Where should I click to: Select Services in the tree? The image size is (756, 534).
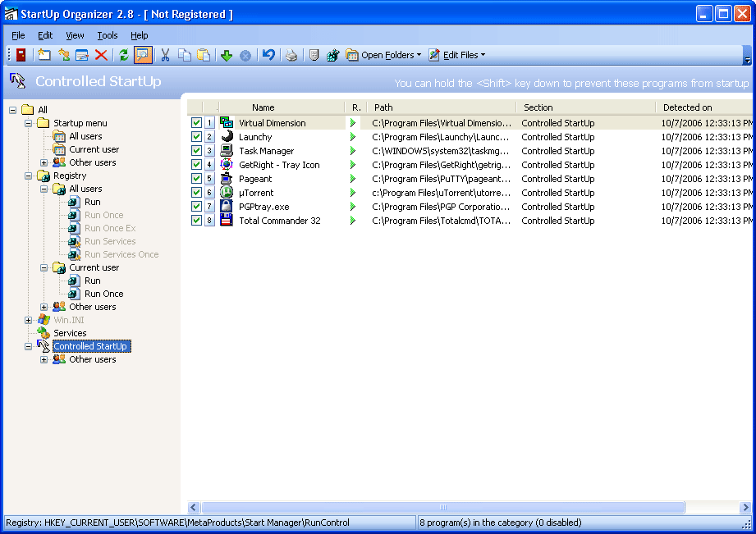pyautogui.click(x=70, y=333)
